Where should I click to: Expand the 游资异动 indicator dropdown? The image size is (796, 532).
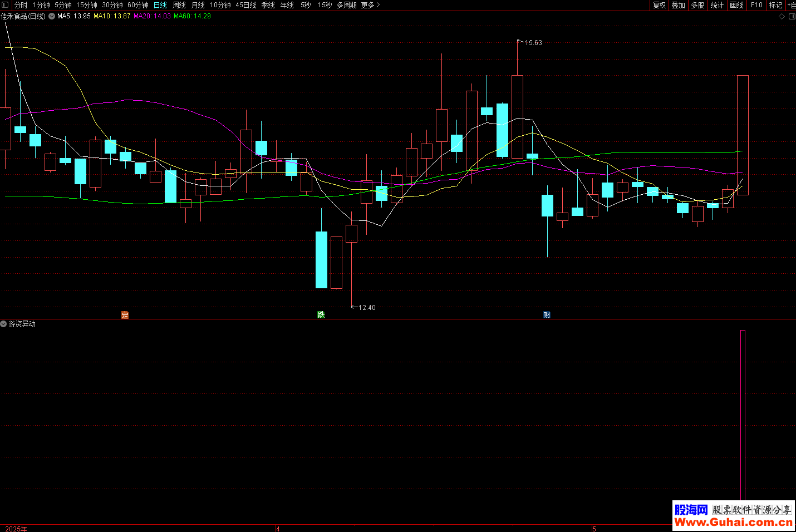(x=3, y=324)
